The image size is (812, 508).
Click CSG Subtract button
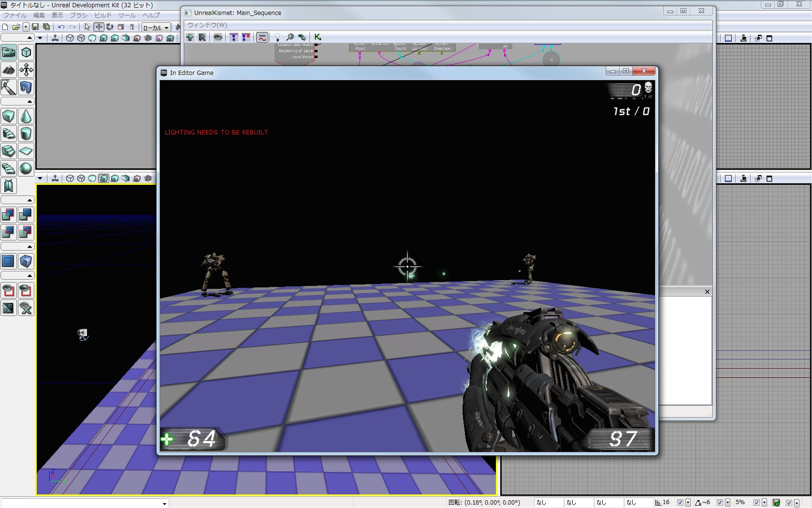pyautogui.click(x=26, y=215)
